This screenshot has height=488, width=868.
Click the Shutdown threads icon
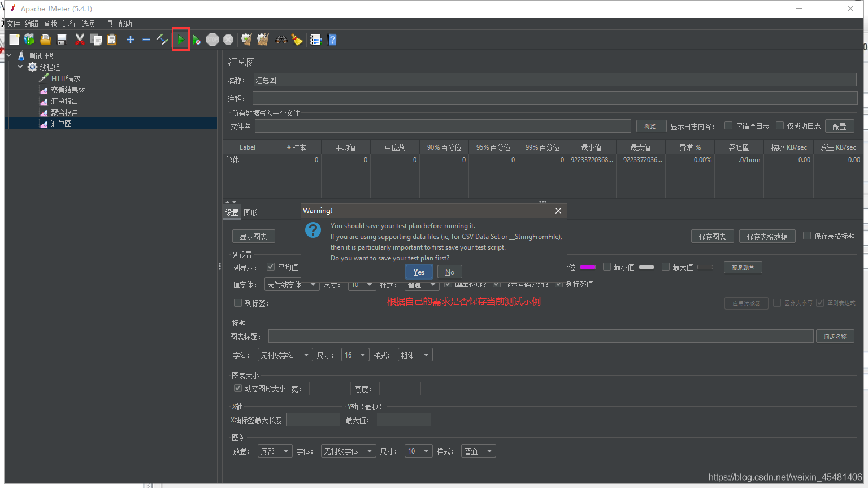(228, 40)
